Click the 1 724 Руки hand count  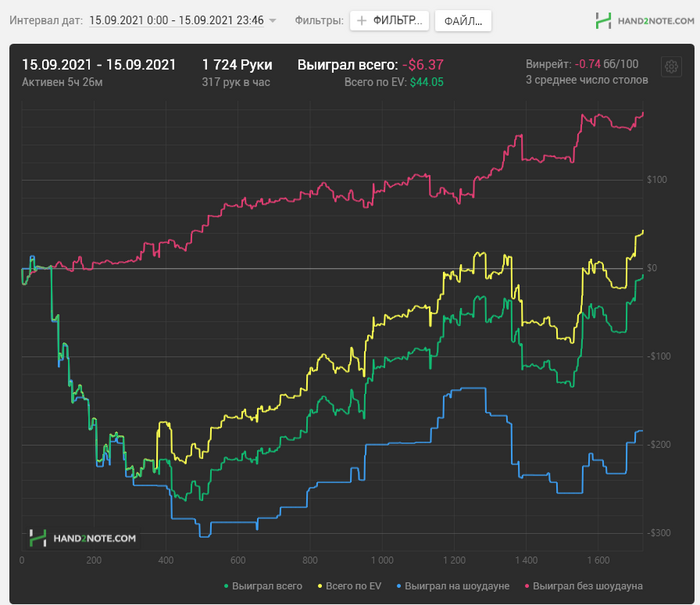(237, 65)
